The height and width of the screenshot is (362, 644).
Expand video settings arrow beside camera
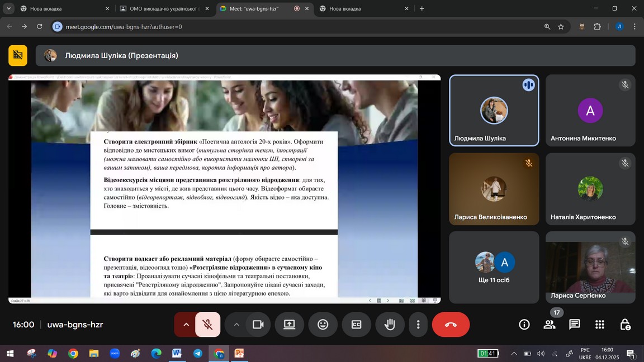pos(236,325)
